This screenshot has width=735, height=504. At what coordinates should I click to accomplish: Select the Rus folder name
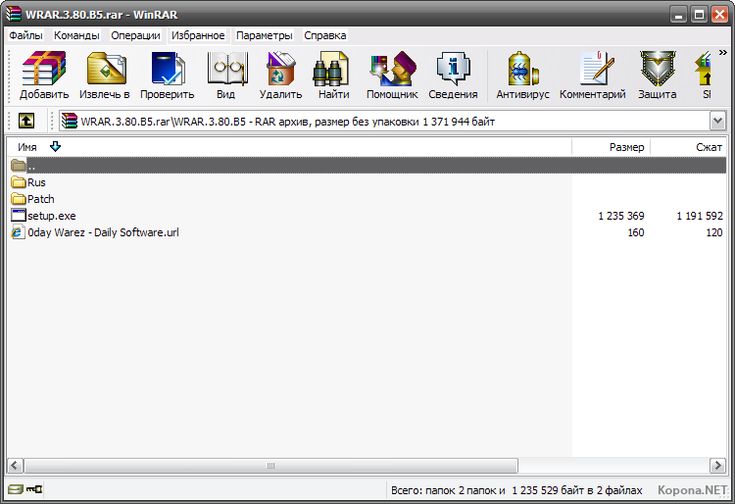[x=36, y=182]
